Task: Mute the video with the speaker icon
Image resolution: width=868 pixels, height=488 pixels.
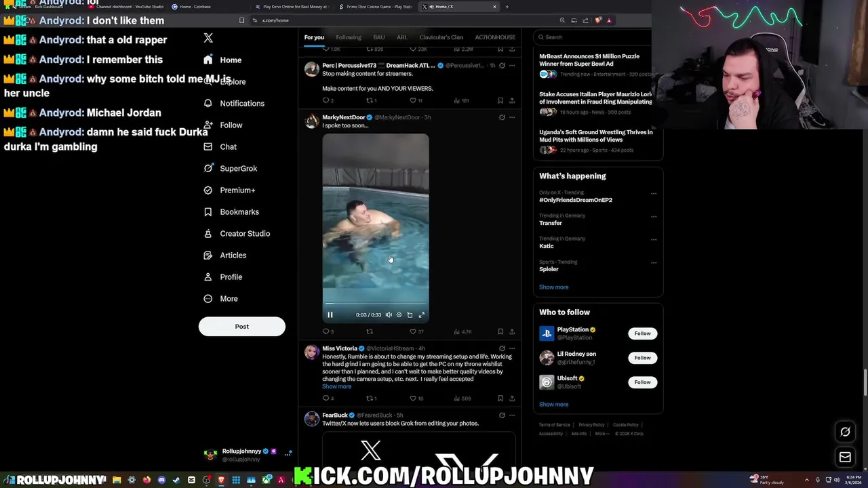Action: [389, 314]
